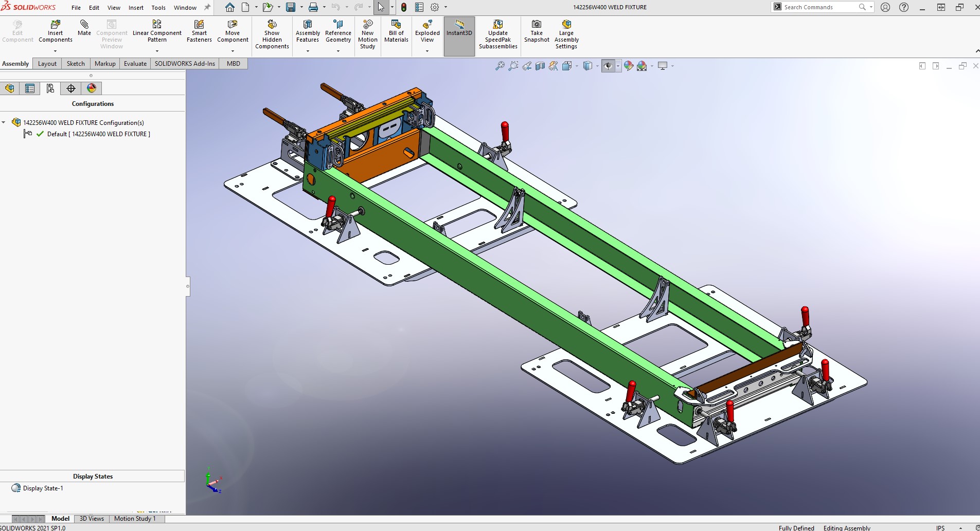This screenshot has height=531, width=980.
Task: Select Default [ 142256W400 WELD FIXTURE ] configuration
Action: point(99,134)
